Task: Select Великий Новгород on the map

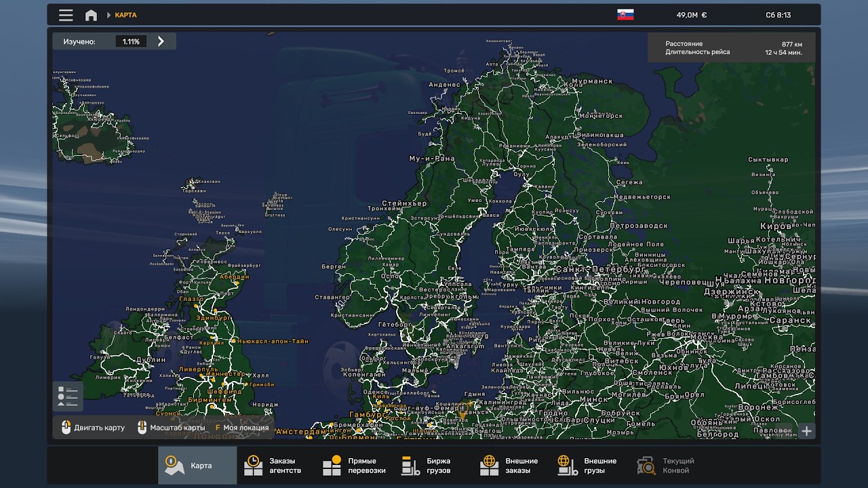Action: coord(641,302)
